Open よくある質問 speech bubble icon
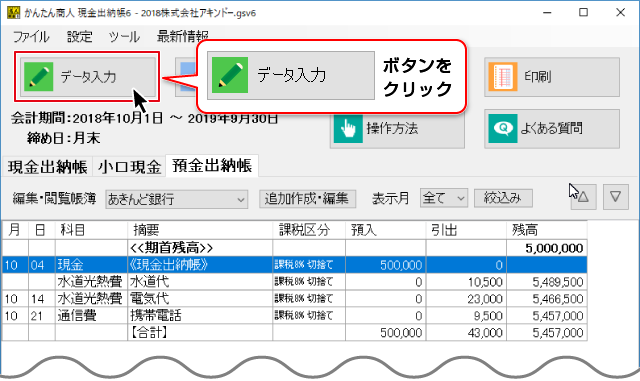Screen dimensions: 640x381 click(x=503, y=129)
